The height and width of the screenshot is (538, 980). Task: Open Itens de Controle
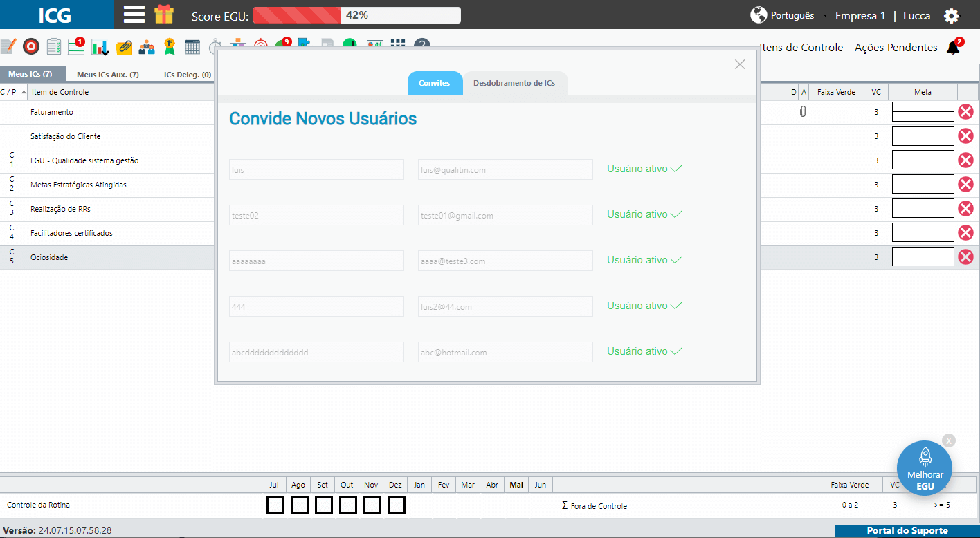801,48
